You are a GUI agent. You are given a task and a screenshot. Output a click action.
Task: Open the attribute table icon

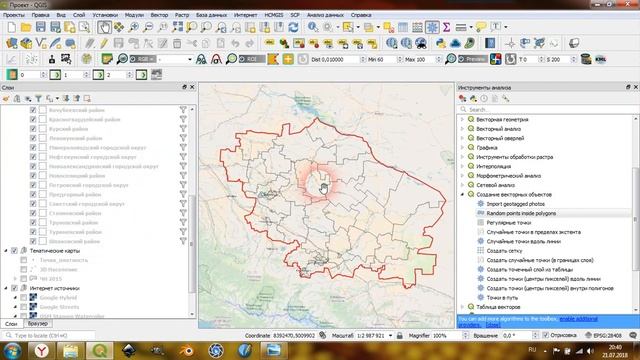(403, 27)
